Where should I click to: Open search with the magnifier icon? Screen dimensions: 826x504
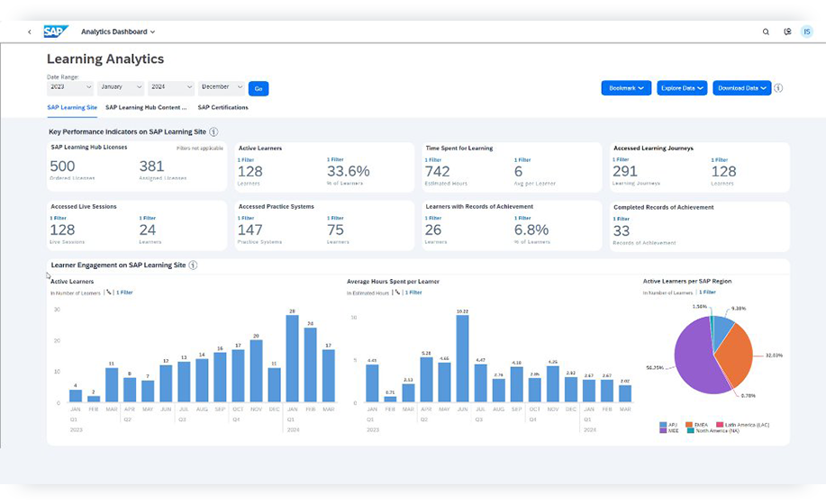coord(766,31)
